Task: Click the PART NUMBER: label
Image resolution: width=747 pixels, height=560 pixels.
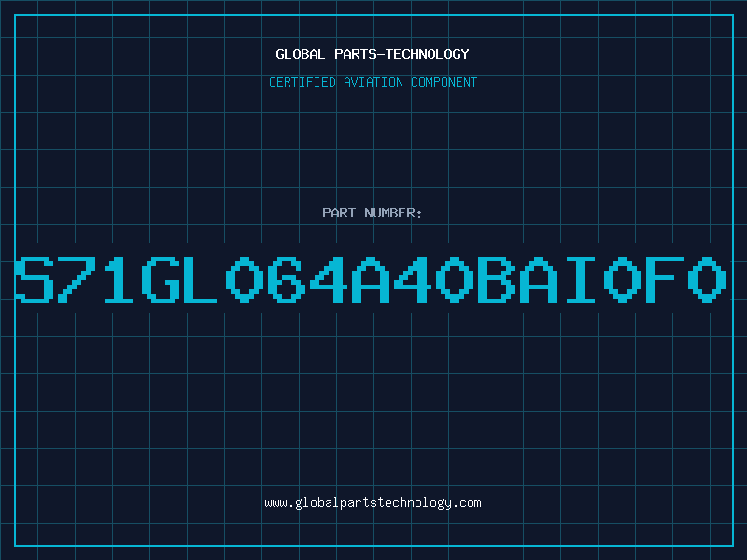Action: [x=373, y=213]
